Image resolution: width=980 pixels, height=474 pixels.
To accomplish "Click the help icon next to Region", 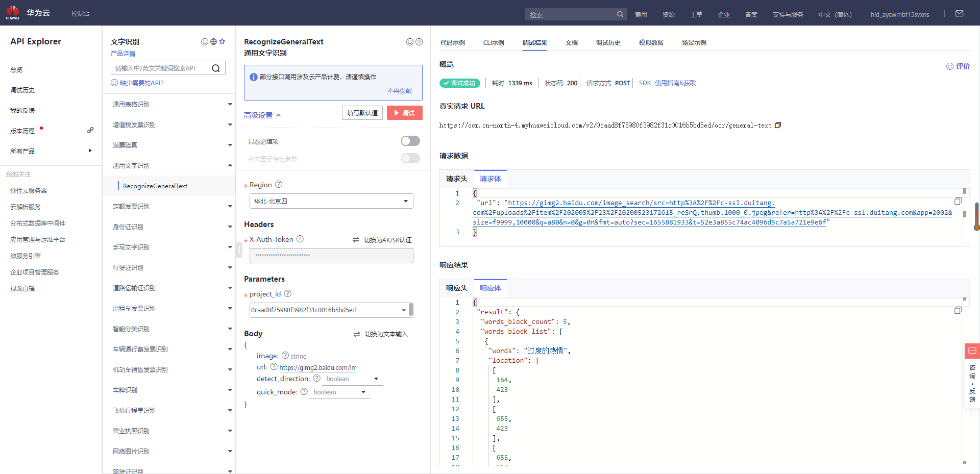I will (279, 185).
